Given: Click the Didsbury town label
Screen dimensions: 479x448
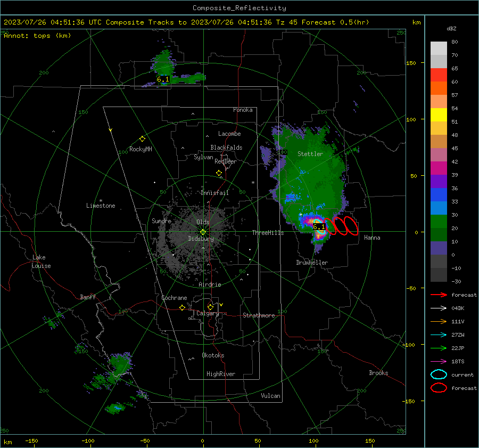Looking at the screenshot, I should (x=201, y=239).
